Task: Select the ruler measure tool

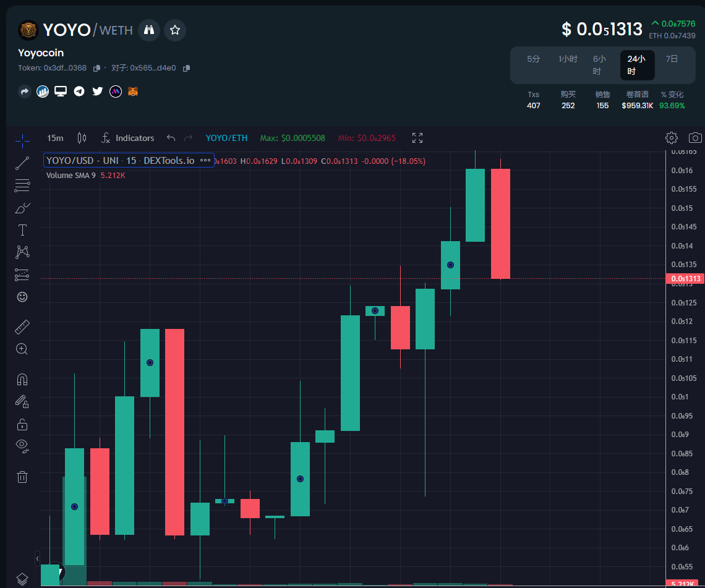Action: pos(22,327)
